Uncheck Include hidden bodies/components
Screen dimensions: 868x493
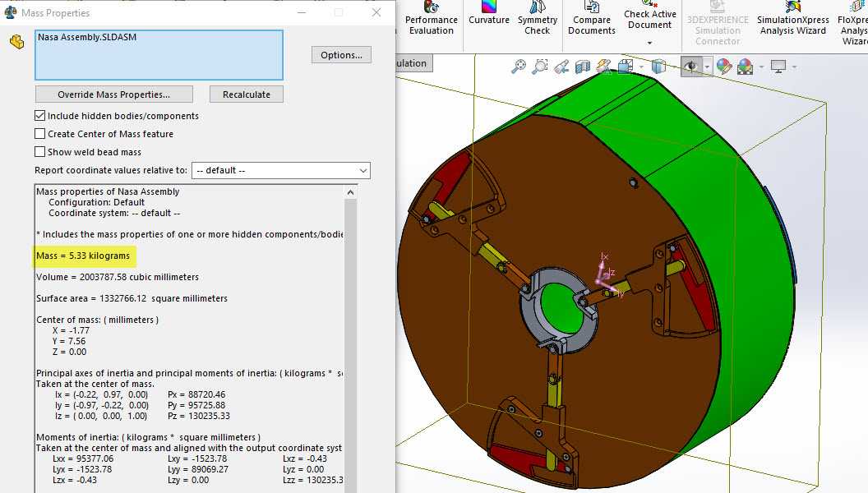39,116
